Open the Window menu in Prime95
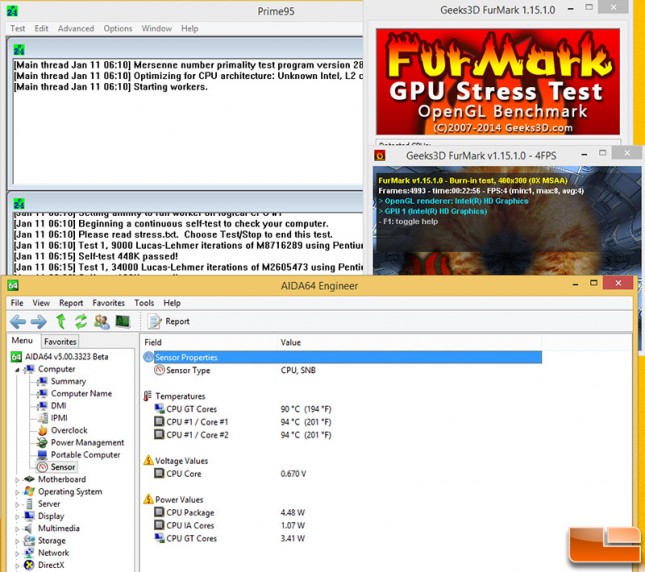The width and height of the screenshot is (645, 572). point(157,28)
